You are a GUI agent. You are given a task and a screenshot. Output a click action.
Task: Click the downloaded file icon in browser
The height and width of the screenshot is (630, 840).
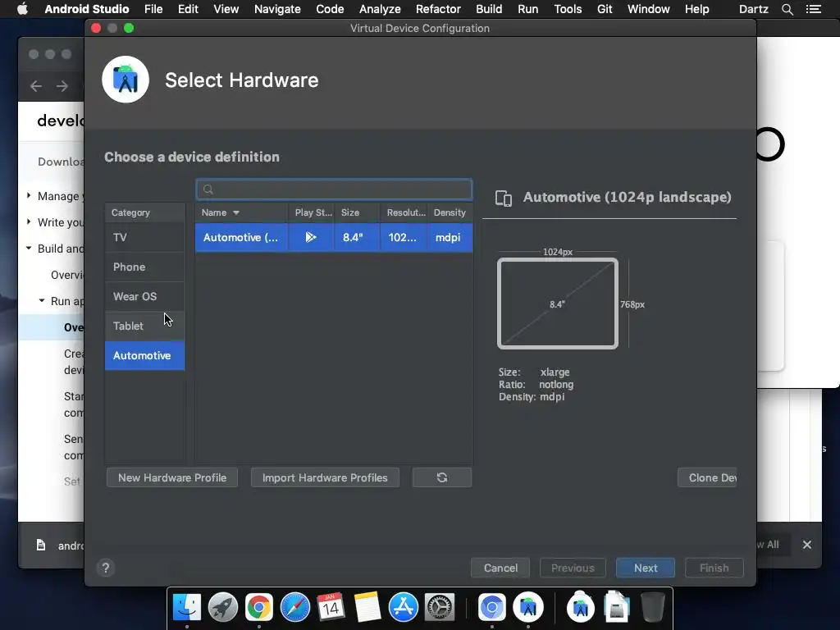41,546
